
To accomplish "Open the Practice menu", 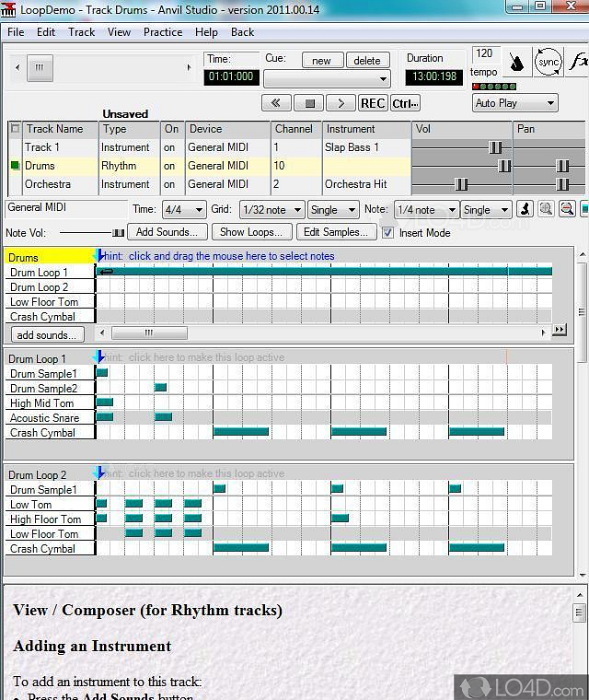I will click(162, 31).
